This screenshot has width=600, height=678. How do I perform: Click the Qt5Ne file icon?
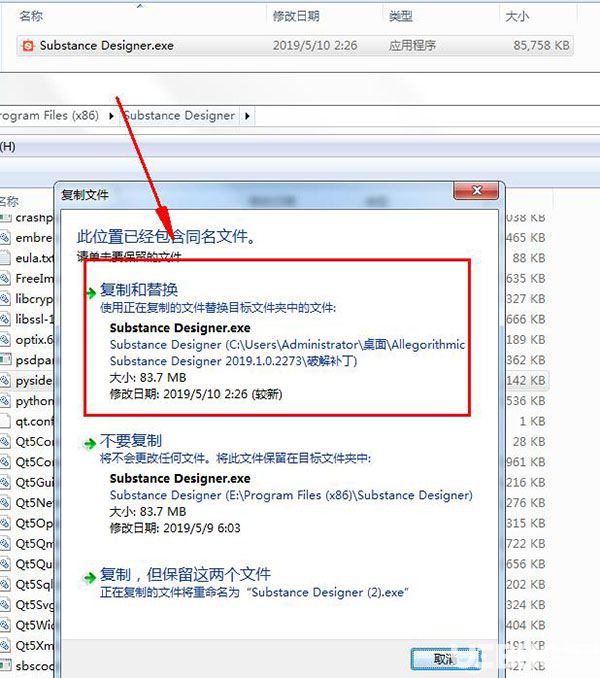pyautogui.click(x=5, y=503)
